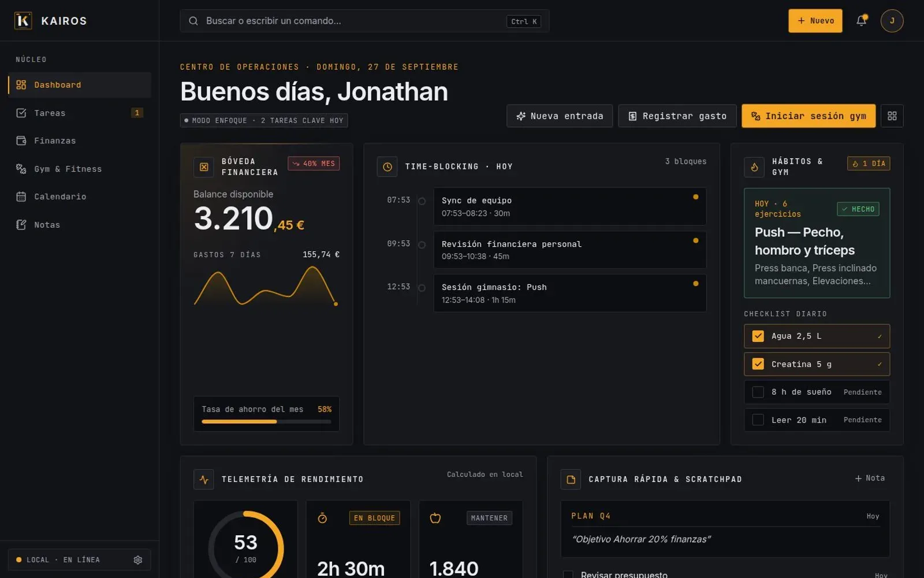Click the orange dot on Sync de equipo
Viewport: 924px width, 578px height.
pyautogui.click(x=695, y=197)
